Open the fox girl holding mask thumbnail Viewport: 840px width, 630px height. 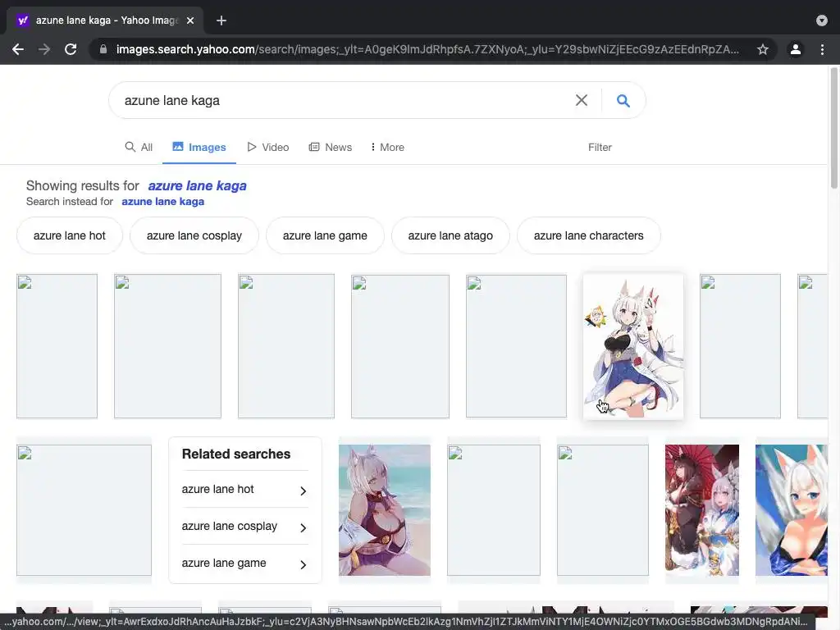(x=633, y=346)
